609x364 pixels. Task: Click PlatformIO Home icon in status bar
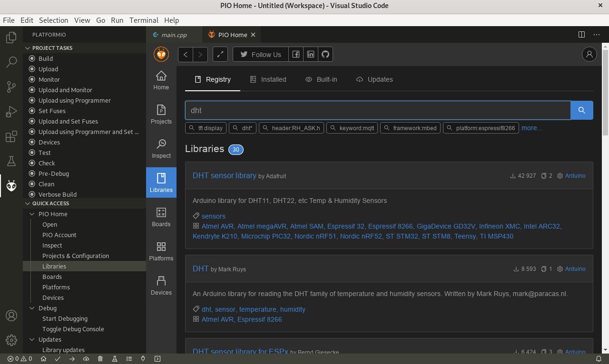pos(43,359)
